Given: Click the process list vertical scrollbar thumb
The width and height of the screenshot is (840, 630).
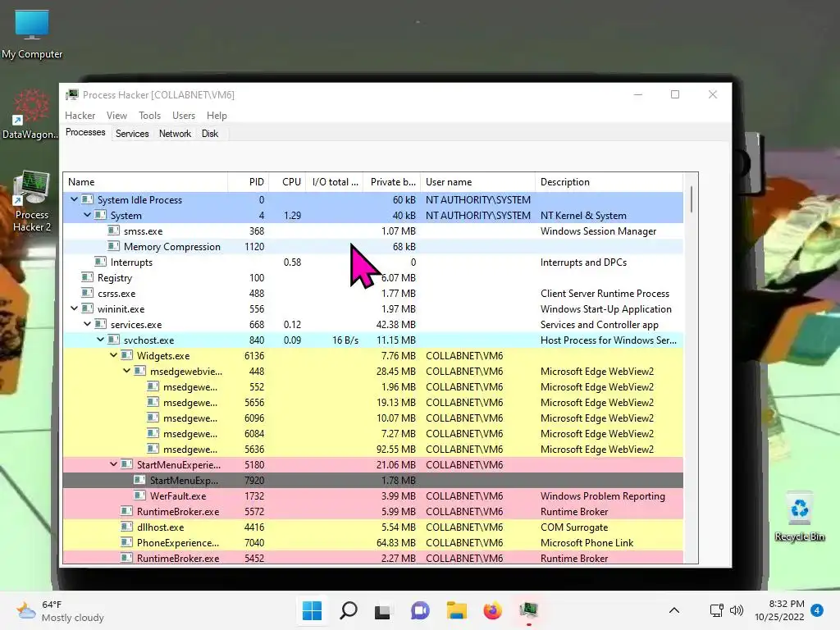Looking at the screenshot, I should pos(691,199).
